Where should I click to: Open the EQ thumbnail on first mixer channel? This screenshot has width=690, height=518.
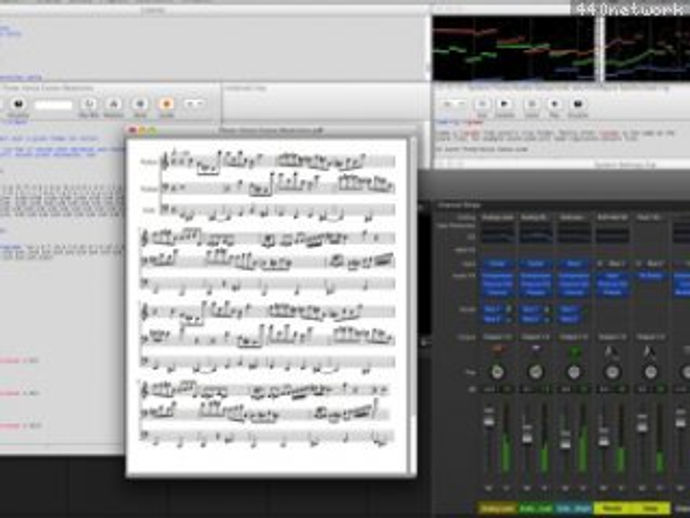tap(497, 234)
